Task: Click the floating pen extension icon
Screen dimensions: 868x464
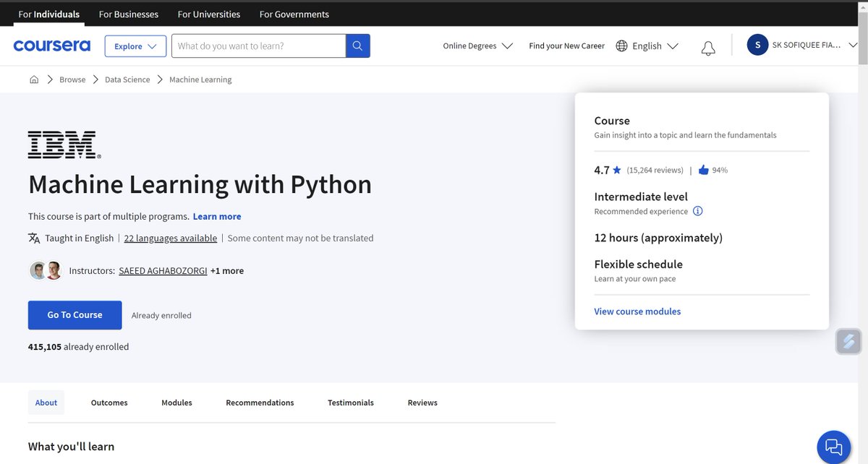Action: [848, 341]
